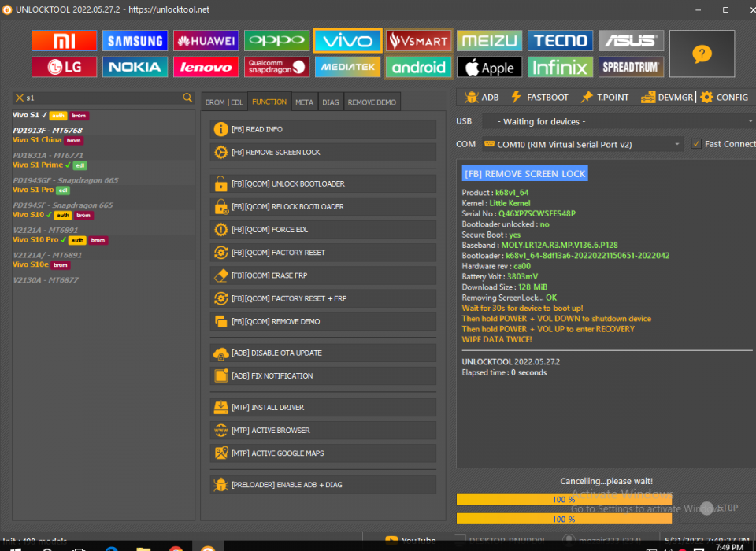Pick the Infinix brand tile

pyautogui.click(x=560, y=67)
